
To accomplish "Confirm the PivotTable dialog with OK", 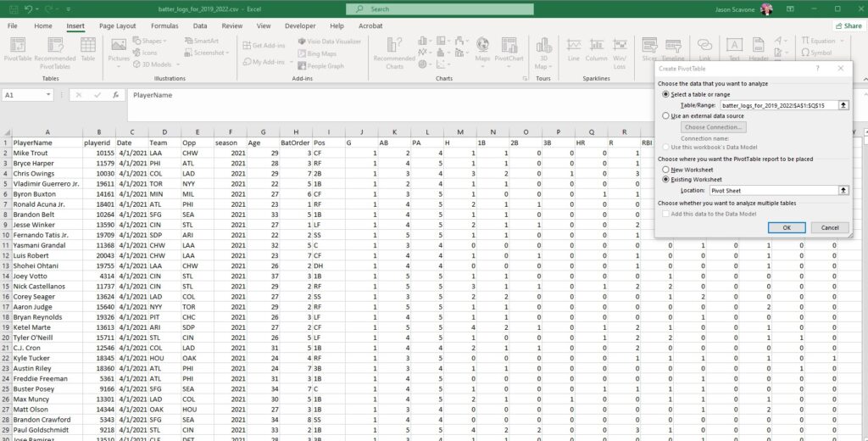I will 787,227.
